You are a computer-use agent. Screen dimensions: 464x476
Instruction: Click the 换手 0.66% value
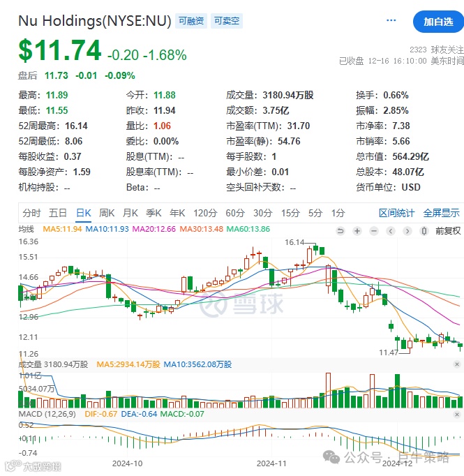coord(396,96)
